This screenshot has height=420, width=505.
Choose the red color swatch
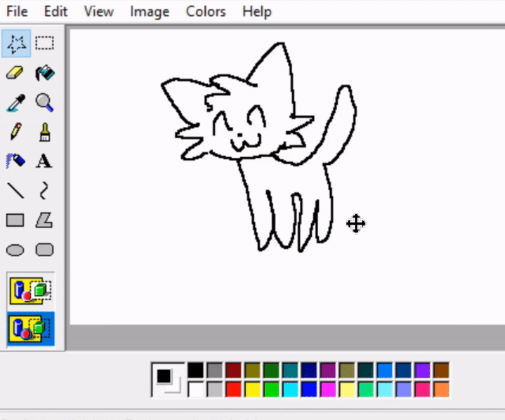(x=234, y=390)
